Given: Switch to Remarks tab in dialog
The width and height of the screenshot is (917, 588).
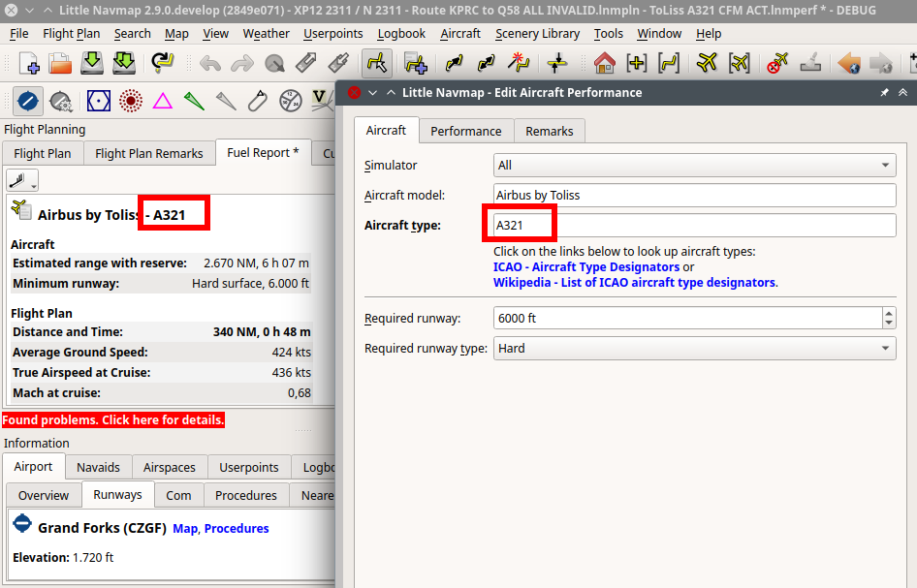Looking at the screenshot, I should (x=550, y=131).
